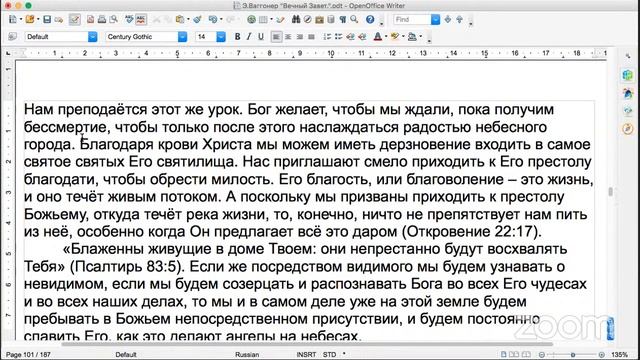Export directly as PDF

pos(90,19)
